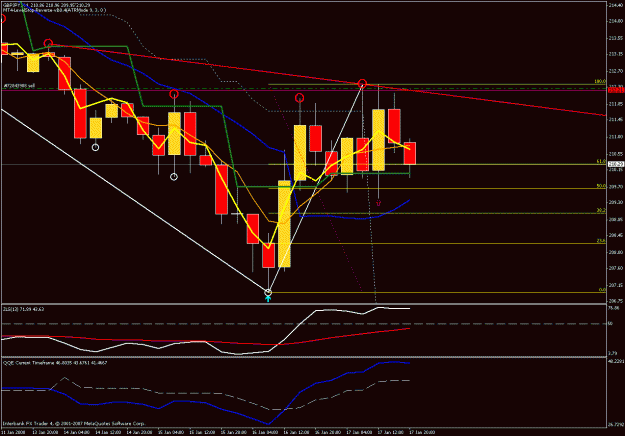Select the last red candle on the chart
The width and height of the screenshot is (625, 436).
(410, 153)
